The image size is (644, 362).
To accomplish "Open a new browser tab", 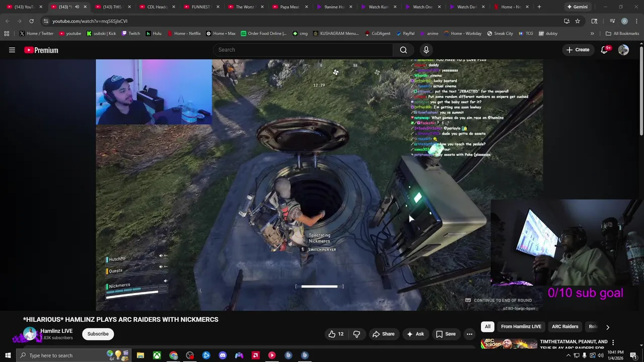I will (x=539, y=7).
